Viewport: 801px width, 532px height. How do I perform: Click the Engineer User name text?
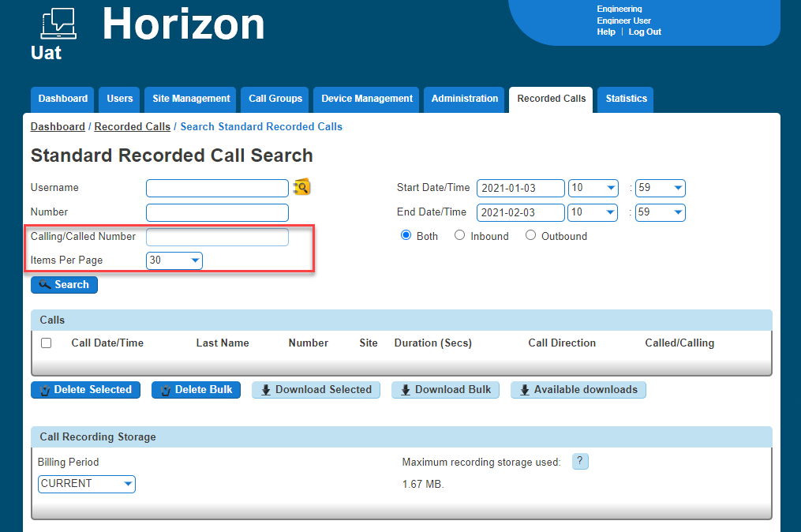(623, 21)
